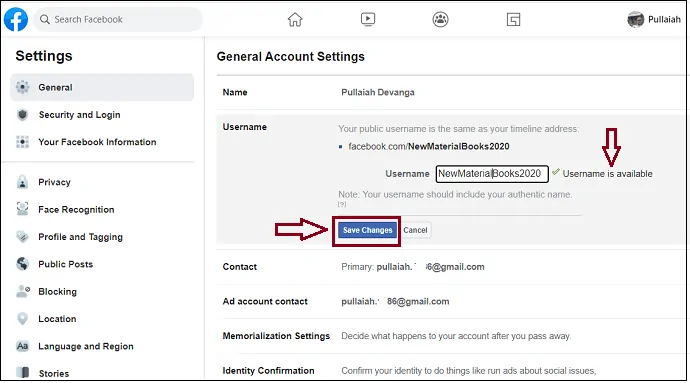Click the Security and Login shield icon
690x383 pixels.
(x=22, y=115)
